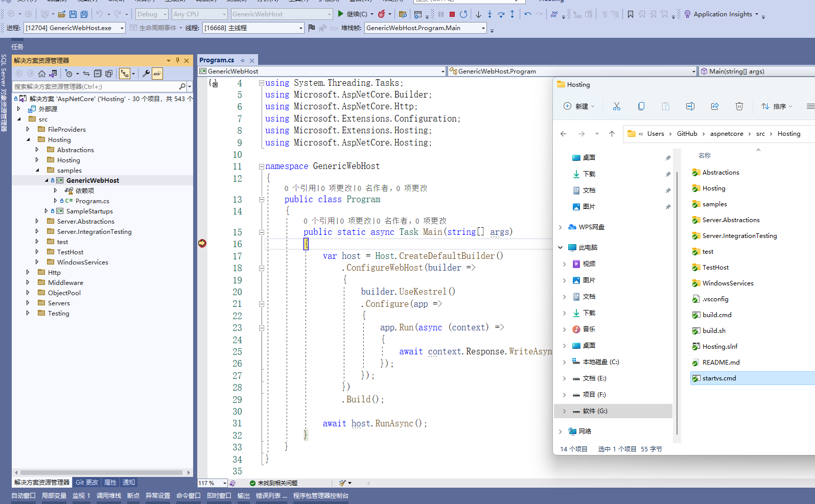This screenshot has width=815, height=504.
Task: Select Program.cs in Solution Explorer tree
Action: coord(92,201)
